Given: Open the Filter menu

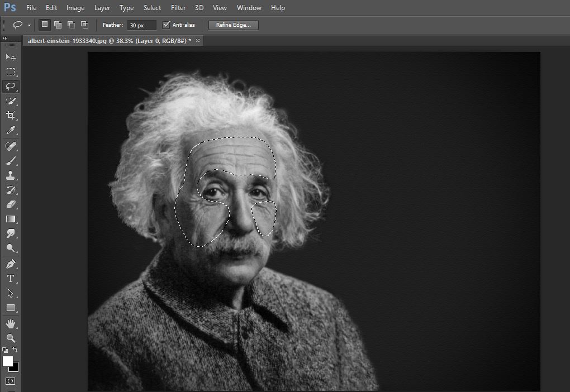Looking at the screenshot, I should pyautogui.click(x=178, y=8).
